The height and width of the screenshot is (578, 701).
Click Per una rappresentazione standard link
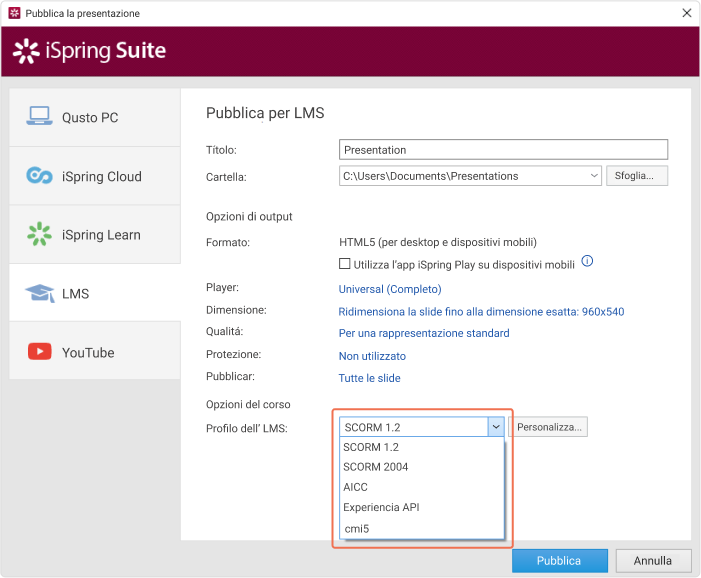pyautogui.click(x=424, y=333)
